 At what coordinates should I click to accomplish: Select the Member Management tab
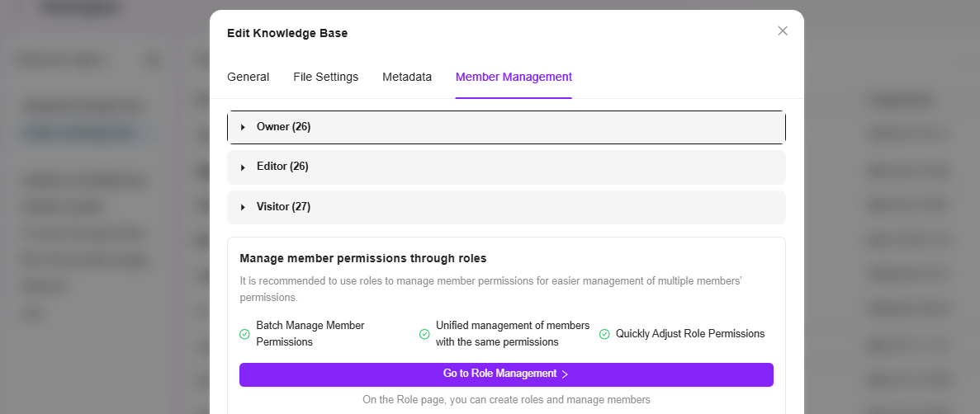[x=514, y=77]
